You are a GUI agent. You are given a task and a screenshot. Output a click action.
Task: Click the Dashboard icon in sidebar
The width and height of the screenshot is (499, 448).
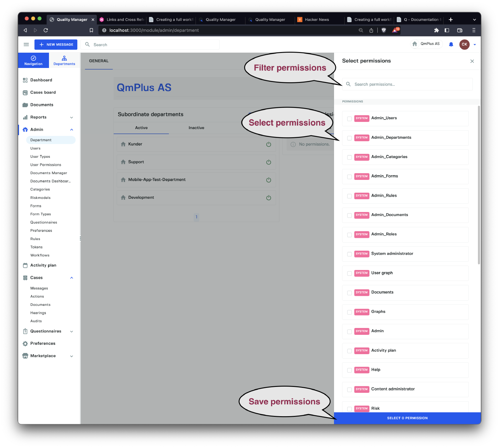point(25,80)
